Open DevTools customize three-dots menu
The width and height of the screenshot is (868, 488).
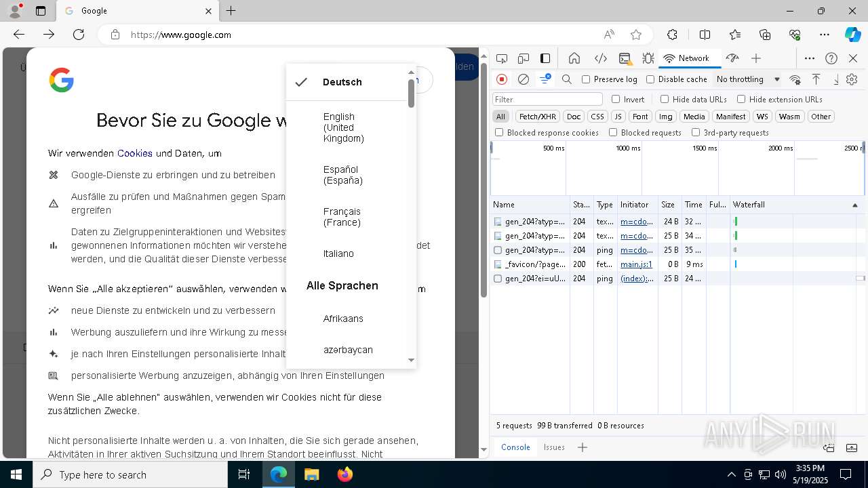(810, 58)
